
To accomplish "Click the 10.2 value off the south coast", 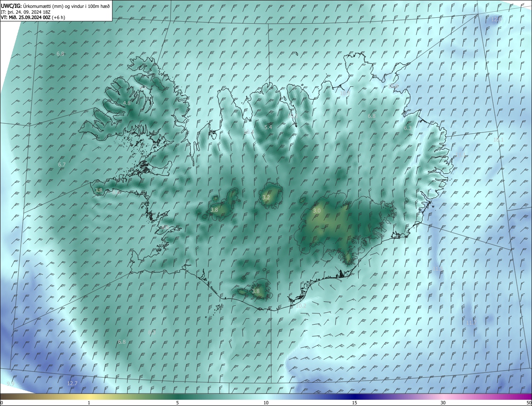I will [x=301, y=306].
